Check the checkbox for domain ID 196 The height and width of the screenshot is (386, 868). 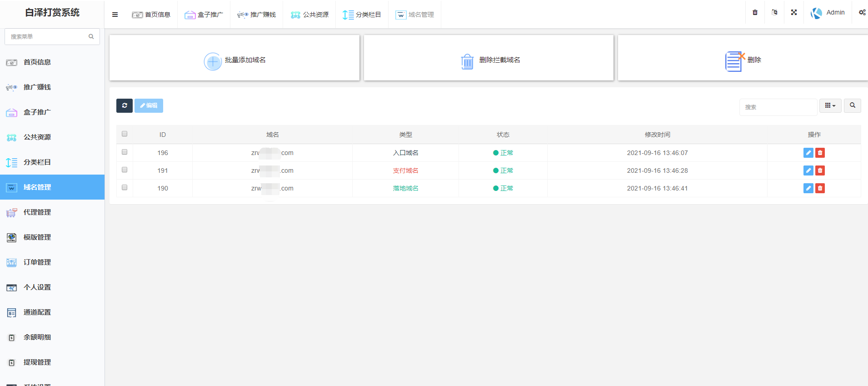(x=125, y=152)
